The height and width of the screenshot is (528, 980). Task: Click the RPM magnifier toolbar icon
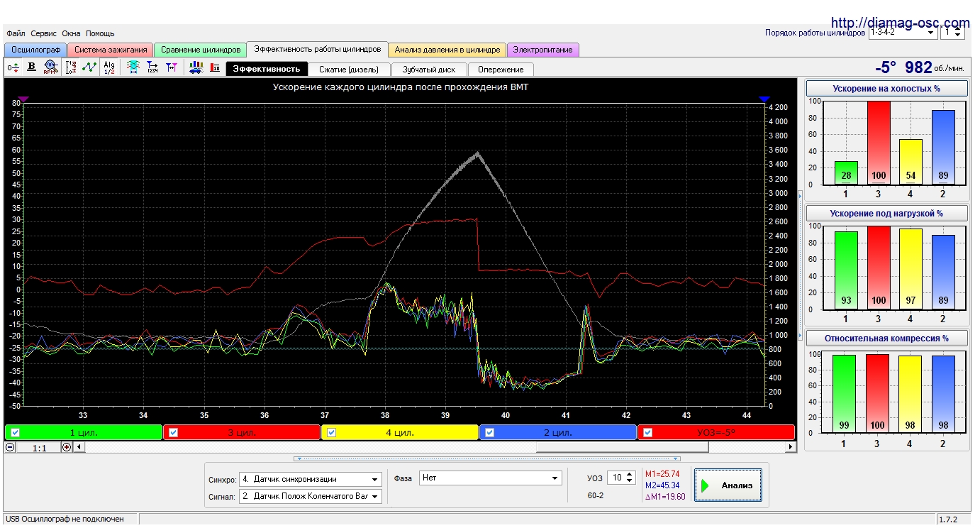click(x=50, y=67)
